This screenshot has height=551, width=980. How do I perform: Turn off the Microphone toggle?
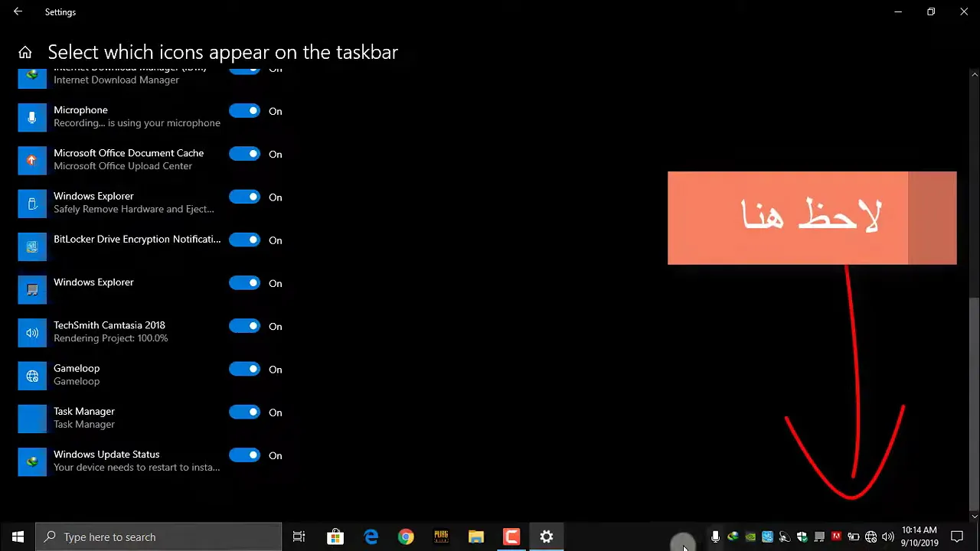pyautogui.click(x=244, y=111)
